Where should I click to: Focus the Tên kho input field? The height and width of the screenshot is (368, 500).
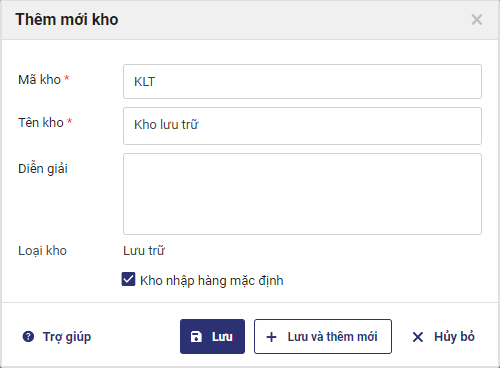(302, 126)
